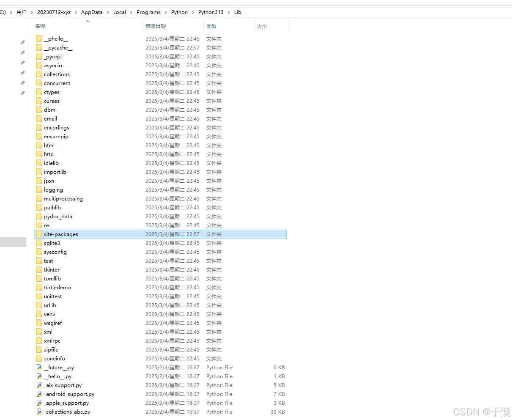Click the __pycache__ folder icon
The width and height of the screenshot is (512, 420).
tap(39, 48)
